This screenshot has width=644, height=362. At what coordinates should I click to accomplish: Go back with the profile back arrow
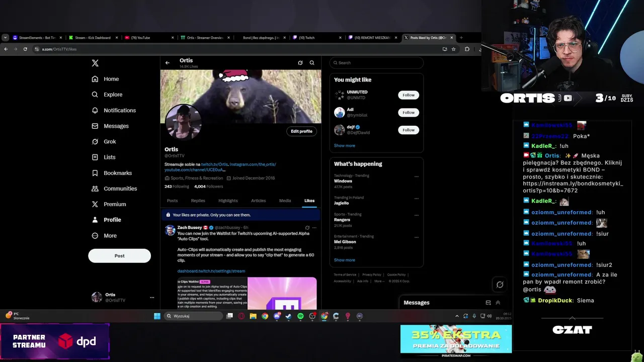168,63
